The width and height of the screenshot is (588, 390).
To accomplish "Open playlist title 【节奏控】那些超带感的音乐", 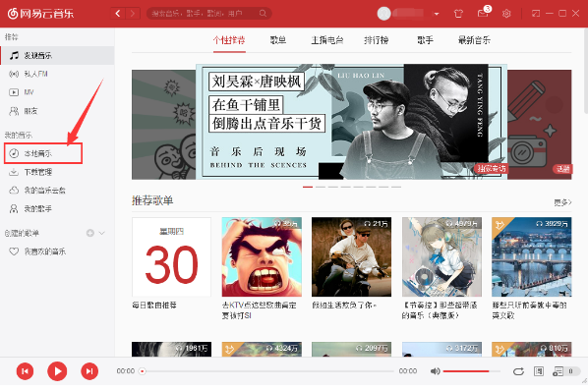I will 440,310.
